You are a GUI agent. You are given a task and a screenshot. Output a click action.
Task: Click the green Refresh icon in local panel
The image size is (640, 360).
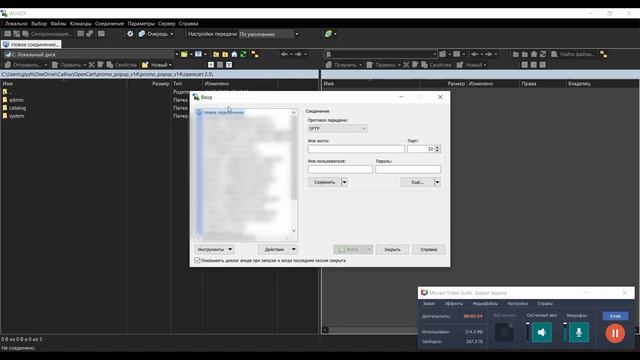coord(243,54)
